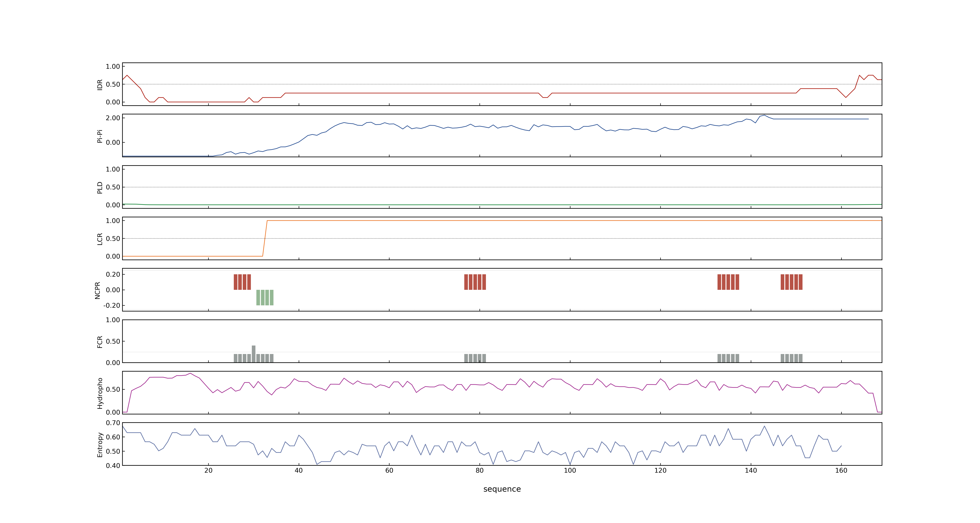
Task: Click the red NCPR bar group near sequence 80
Action: point(475,282)
